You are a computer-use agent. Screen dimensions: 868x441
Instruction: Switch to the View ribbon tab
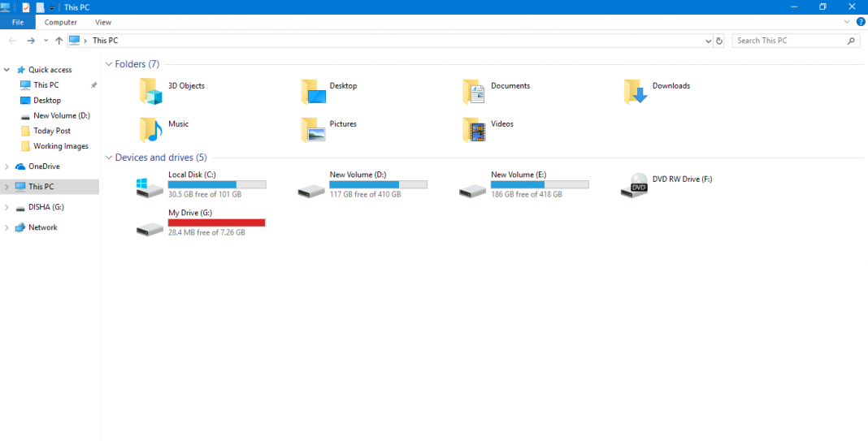click(x=103, y=22)
